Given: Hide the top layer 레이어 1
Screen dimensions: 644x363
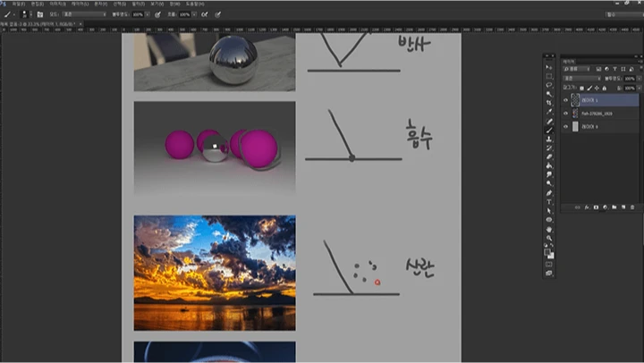Looking at the screenshot, I should (565, 100).
